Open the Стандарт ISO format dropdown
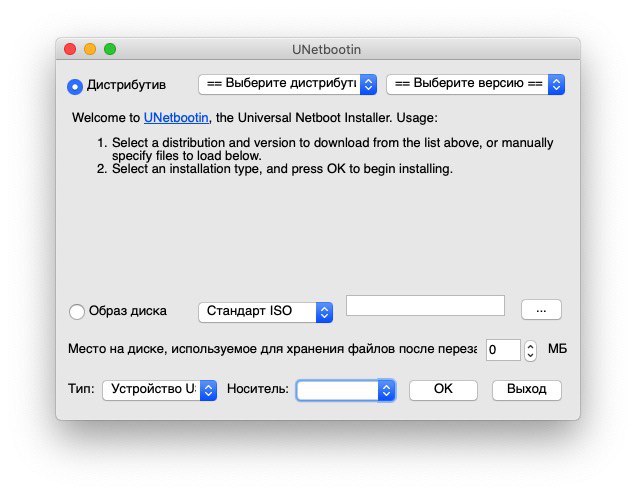636x494 pixels. (x=266, y=312)
